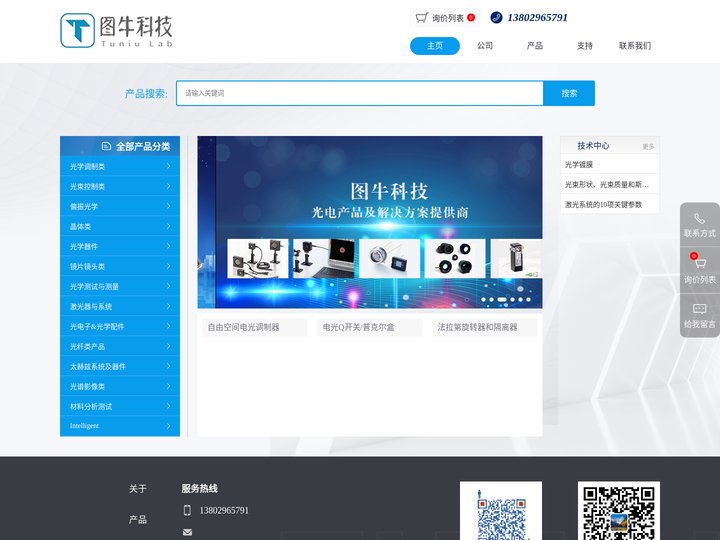
Task: Click the 产品 footer link
Action: pos(138,519)
